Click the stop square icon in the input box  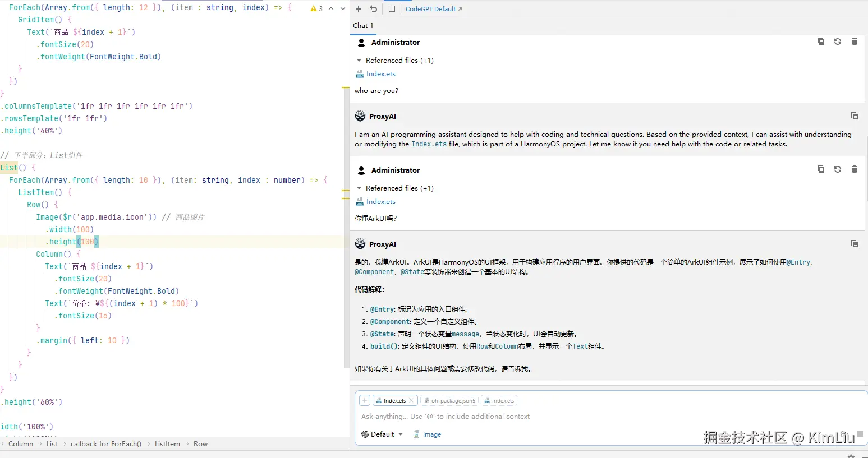tap(860, 433)
